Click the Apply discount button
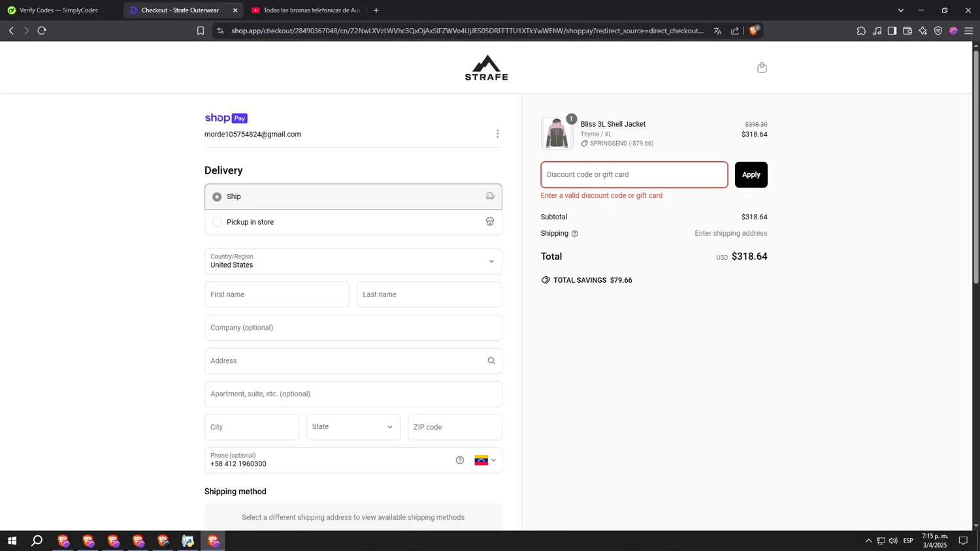Viewport: 980px width, 551px height. click(751, 175)
